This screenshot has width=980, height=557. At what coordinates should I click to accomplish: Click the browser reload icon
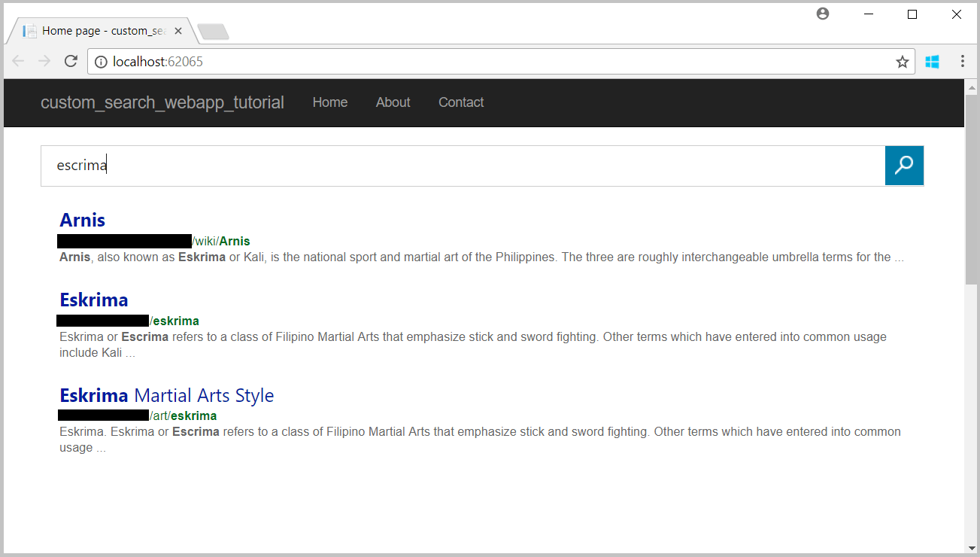[x=71, y=61]
